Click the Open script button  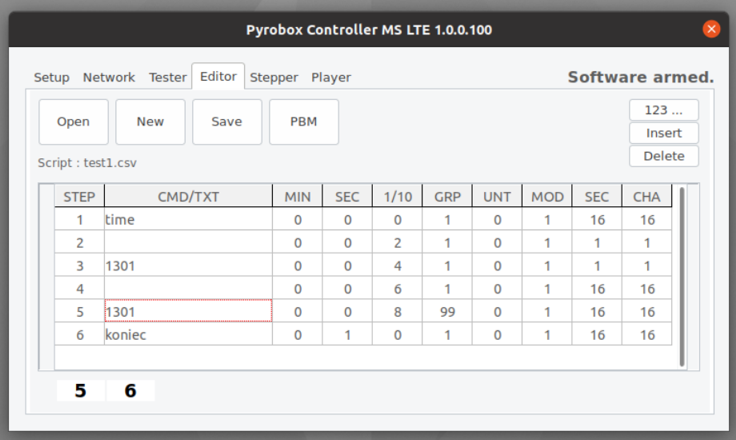(73, 122)
